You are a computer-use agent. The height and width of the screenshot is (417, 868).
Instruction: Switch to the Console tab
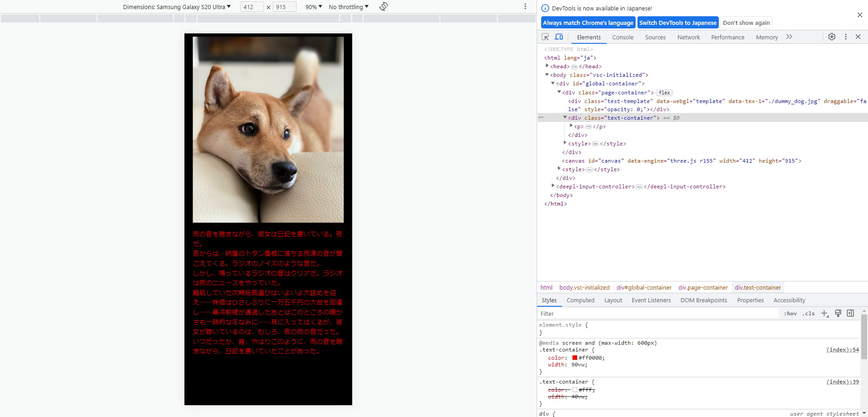click(623, 37)
